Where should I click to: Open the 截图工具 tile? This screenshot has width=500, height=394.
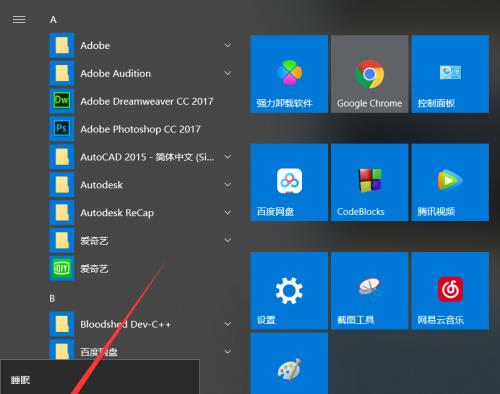point(370,291)
